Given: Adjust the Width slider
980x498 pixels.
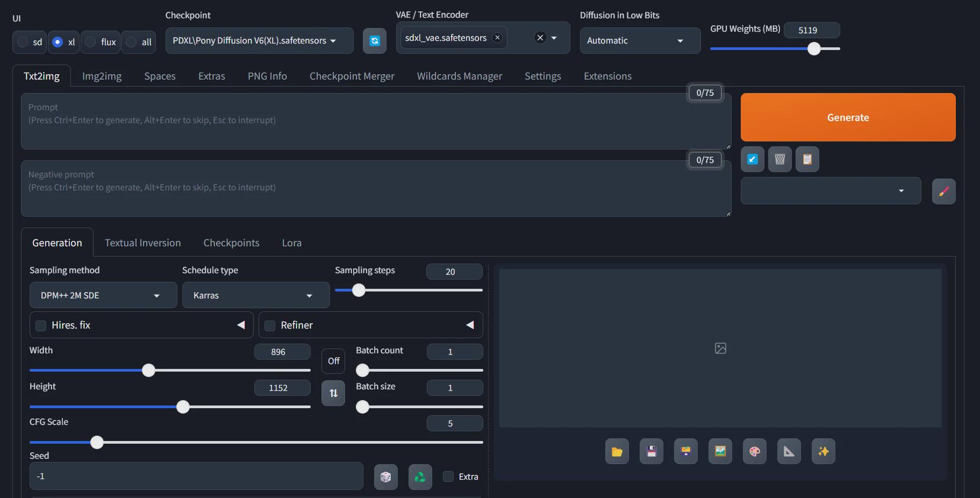Looking at the screenshot, I should click(170, 370).
